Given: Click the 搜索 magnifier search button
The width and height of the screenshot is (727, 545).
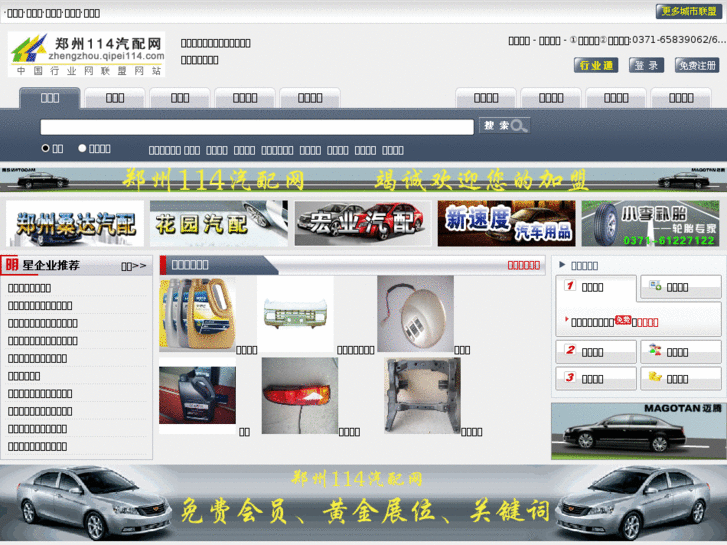Looking at the screenshot, I should (504, 125).
